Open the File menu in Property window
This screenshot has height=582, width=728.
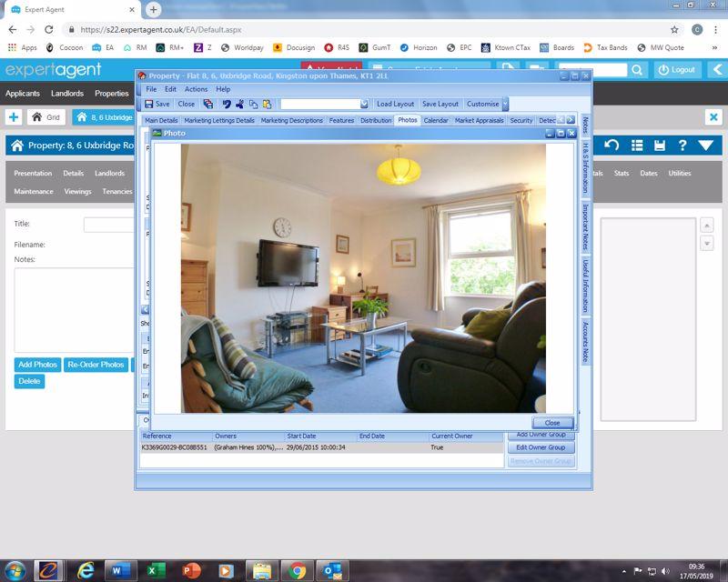(x=151, y=89)
